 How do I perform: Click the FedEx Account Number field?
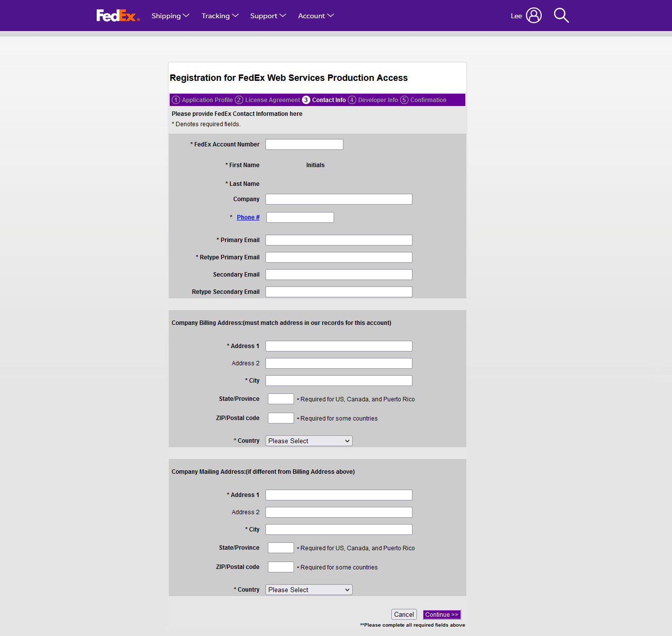304,144
